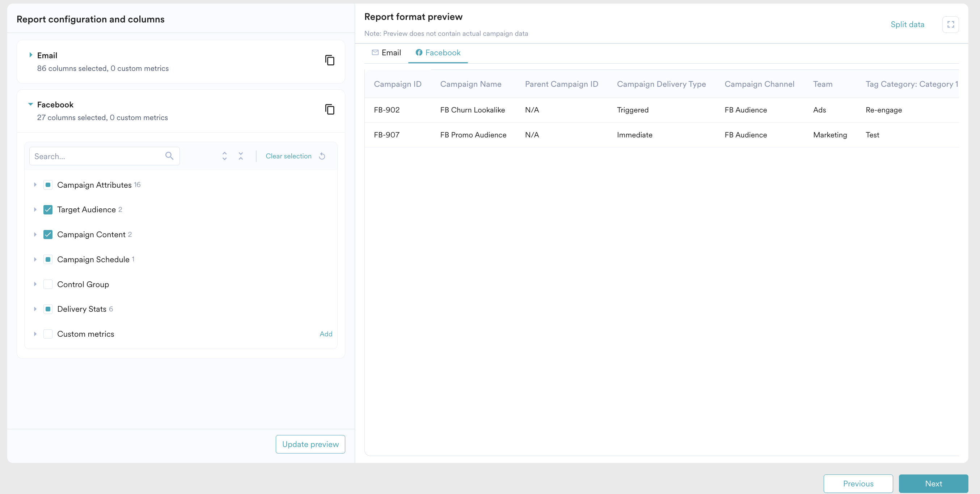Click the Facebook logo in the preview tab

click(x=418, y=52)
